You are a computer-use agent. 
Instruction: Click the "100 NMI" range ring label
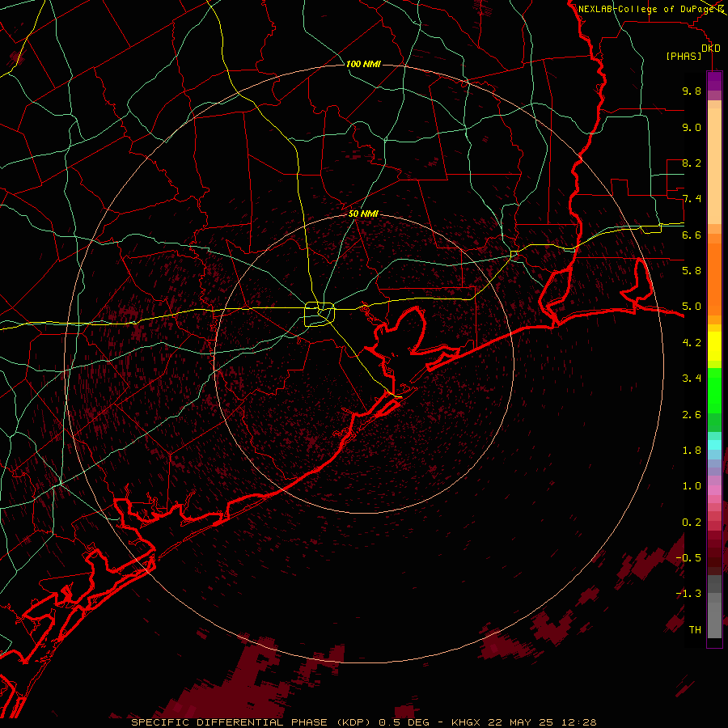363,64
